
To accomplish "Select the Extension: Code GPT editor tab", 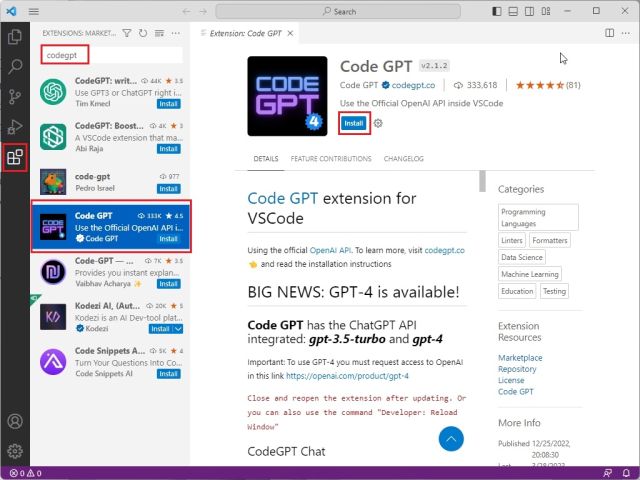I will coord(245,33).
